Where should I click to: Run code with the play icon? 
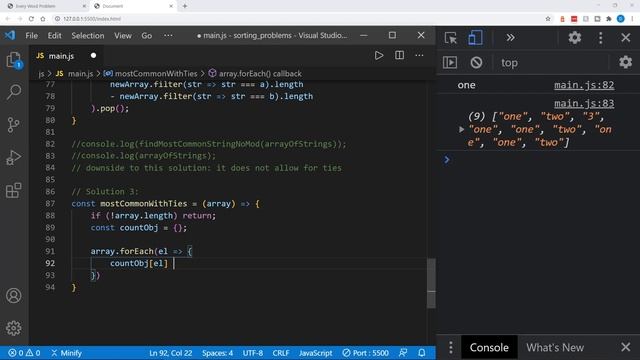pos(379,56)
